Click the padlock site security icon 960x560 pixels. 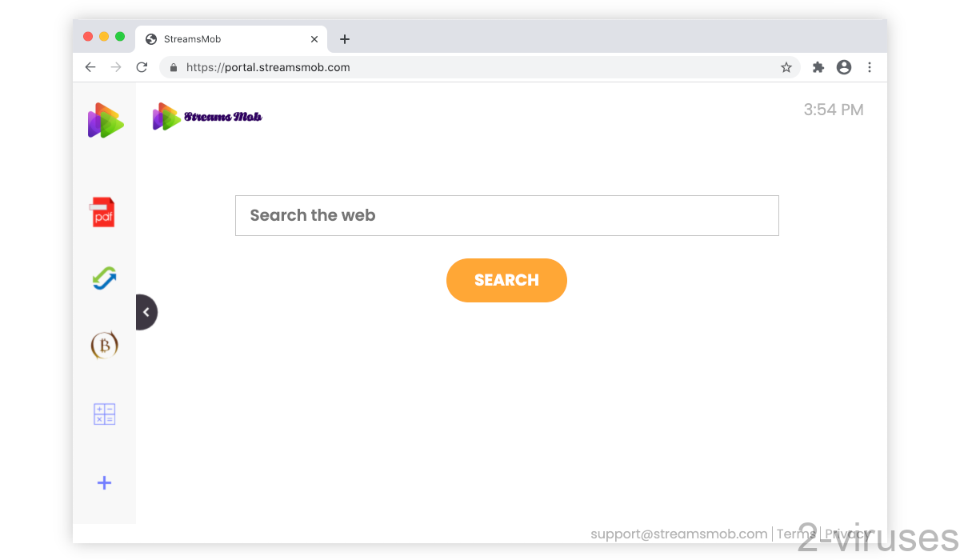173,67
